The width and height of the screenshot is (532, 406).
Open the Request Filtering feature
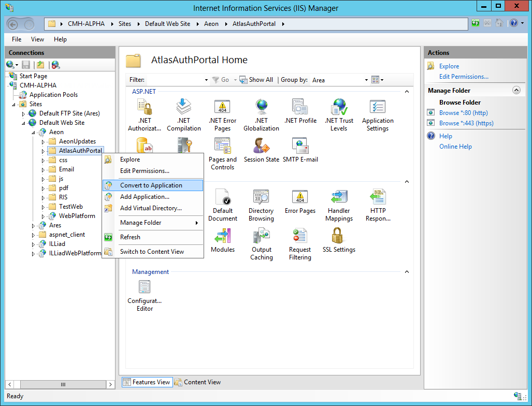coord(300,243)
